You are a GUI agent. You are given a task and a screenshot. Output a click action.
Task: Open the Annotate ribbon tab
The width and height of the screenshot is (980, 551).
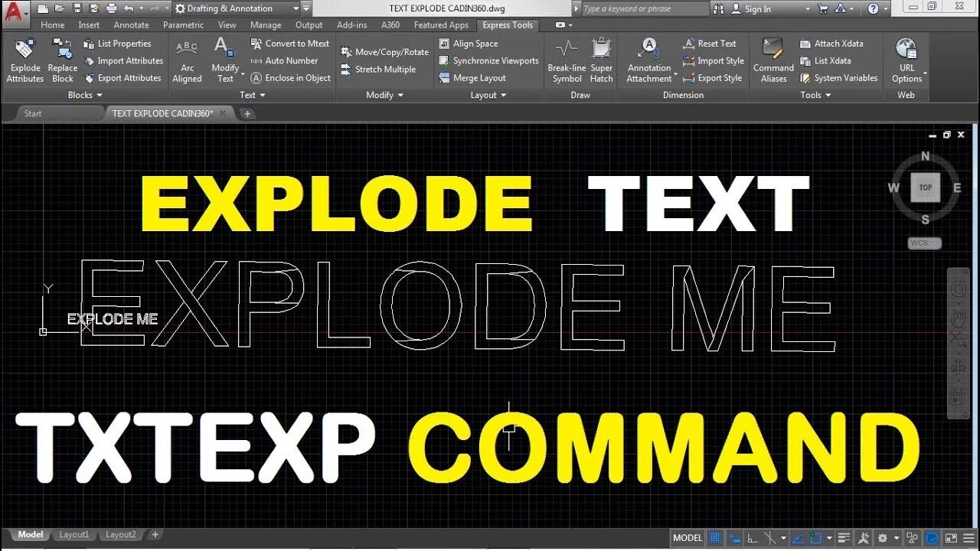click(131, 25)
